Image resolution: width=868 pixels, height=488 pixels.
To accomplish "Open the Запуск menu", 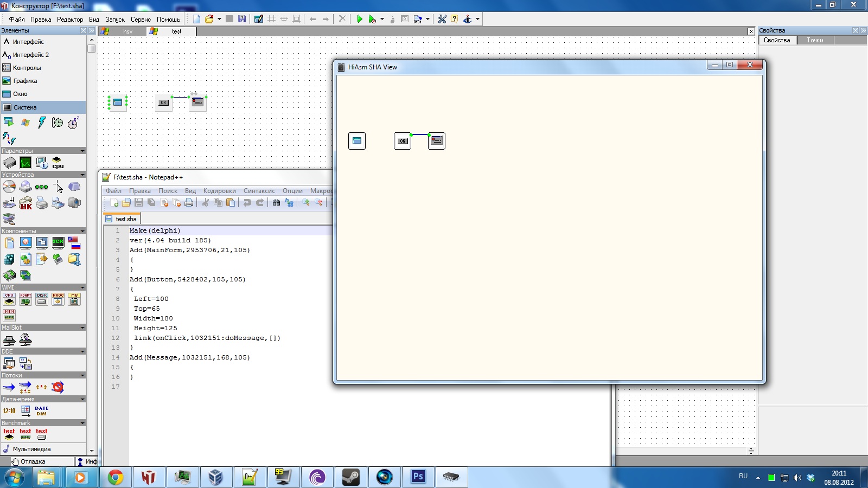I will coord(115,20).
